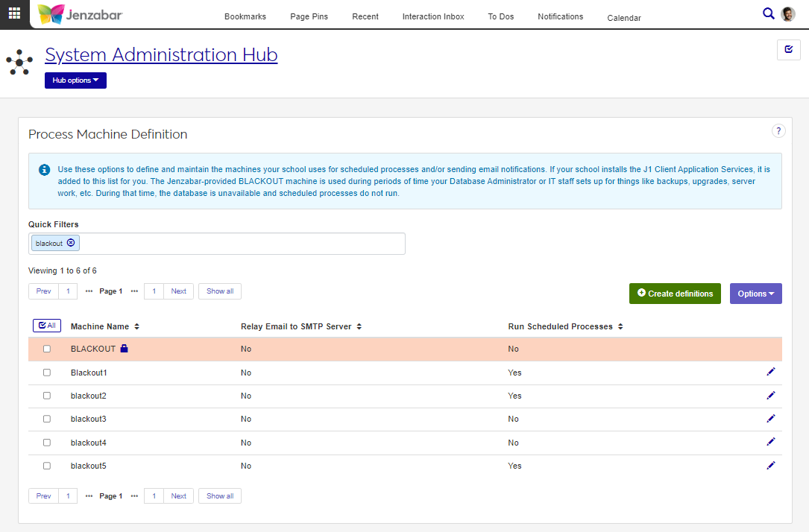Edit the blackout5 row with pencil
Image resolution: width=809 pixels, height=532 pixels.
click(771, 466)
